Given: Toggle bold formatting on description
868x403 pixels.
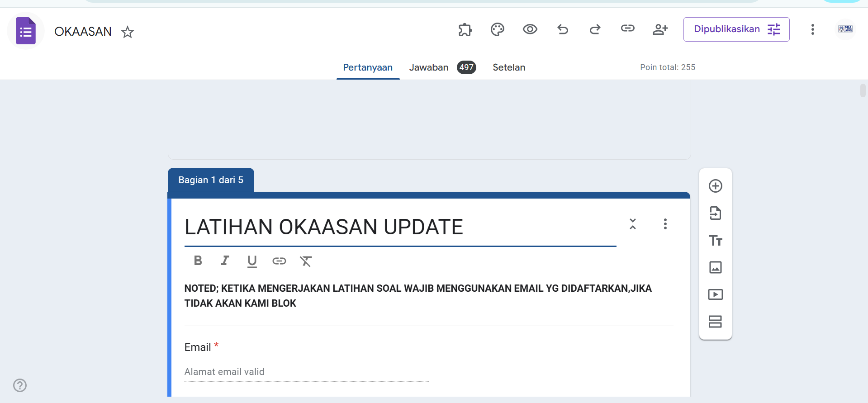Looking at the screenshot, I should 198,261.
